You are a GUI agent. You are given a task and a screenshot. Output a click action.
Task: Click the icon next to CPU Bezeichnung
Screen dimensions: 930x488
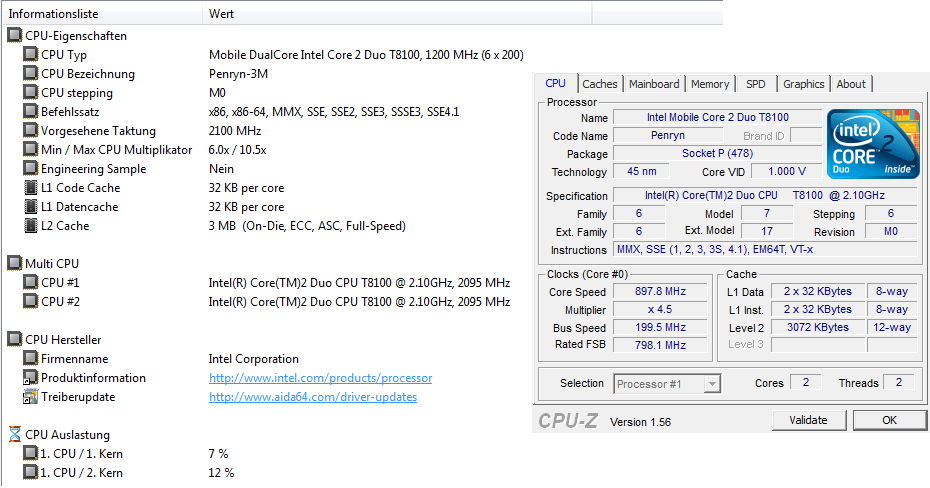click(x=30, y=74)
